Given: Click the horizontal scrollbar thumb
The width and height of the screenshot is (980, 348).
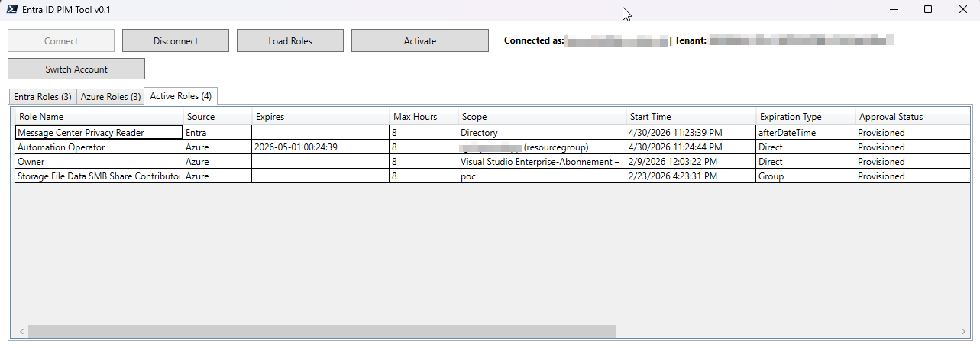Looking at the screenshot, I should coord(322,331).
